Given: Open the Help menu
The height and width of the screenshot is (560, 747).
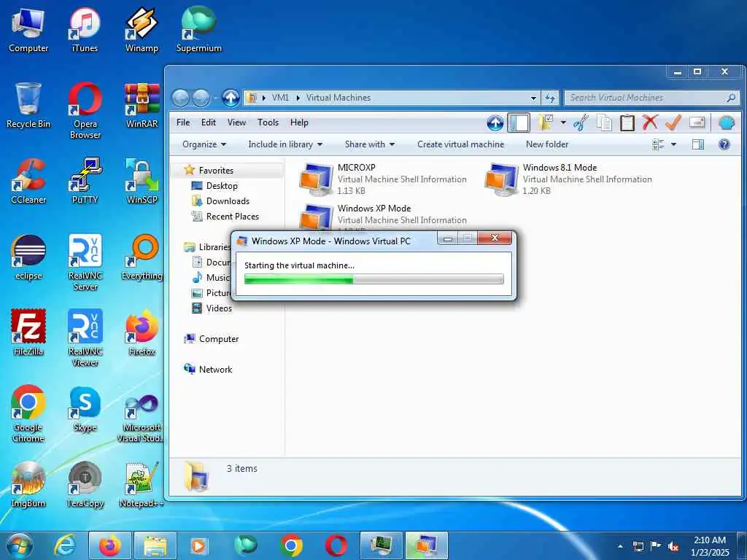Looking at the screenshot, I should [x=299, y=122].
